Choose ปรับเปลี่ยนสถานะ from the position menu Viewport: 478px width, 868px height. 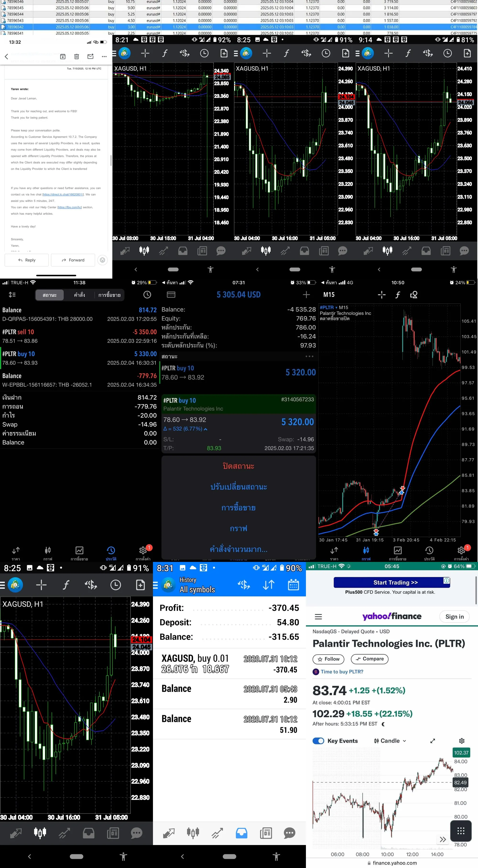[x=239, y=487]
